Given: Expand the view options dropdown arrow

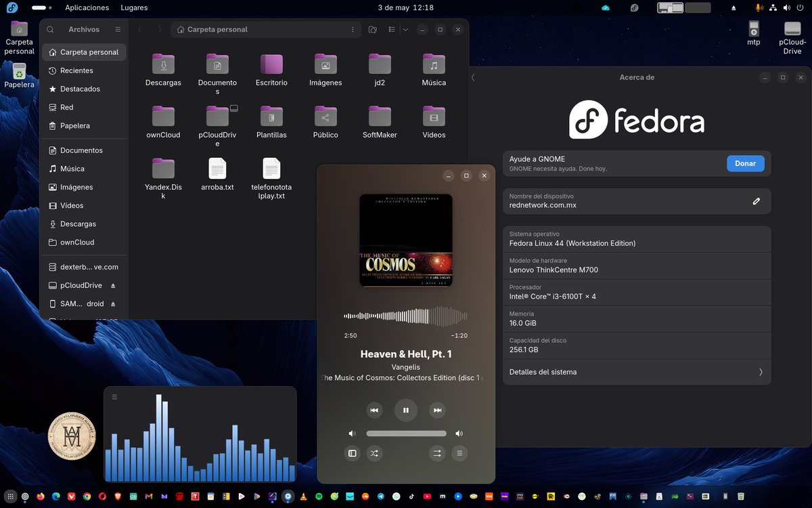Looking at the screenshot, I should point(405,29).
